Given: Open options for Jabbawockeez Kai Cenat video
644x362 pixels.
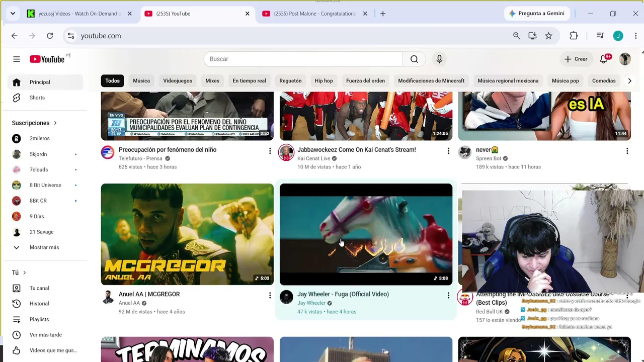Looking at the screenshot, I should tap(448, 151).
